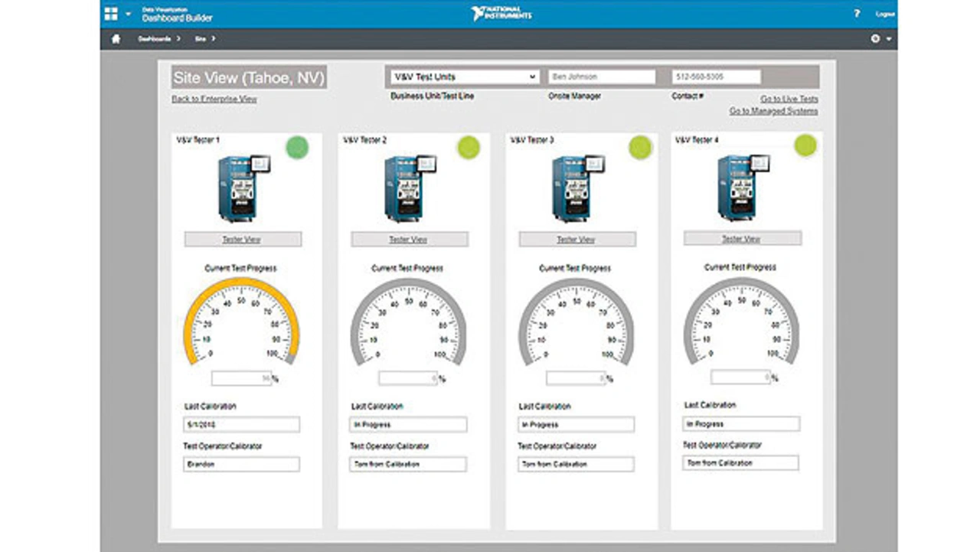The image size is (980, 552).
Task: Click Tester 1 Last Calibration date field
Action: tap(241, 424)
